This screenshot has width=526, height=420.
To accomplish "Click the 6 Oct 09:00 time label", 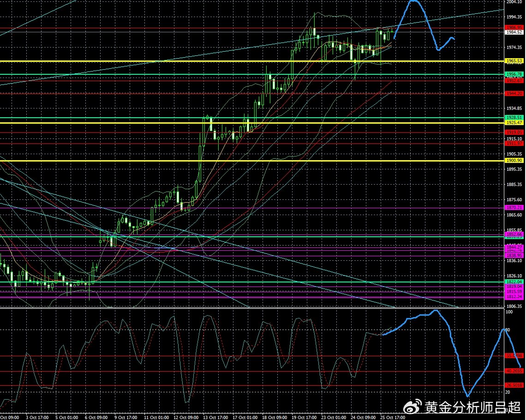I will tap(96, 418).
